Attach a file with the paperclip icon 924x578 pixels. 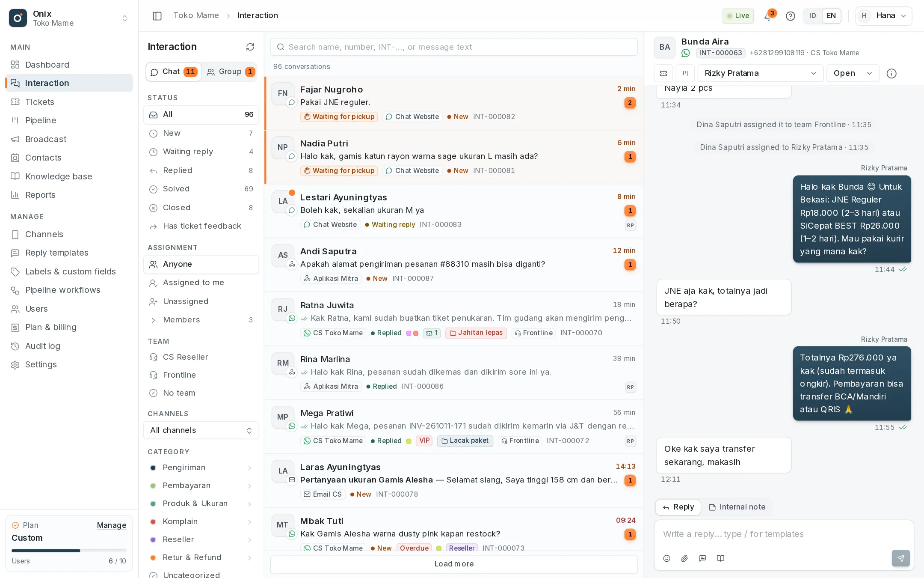coord(684,558)
